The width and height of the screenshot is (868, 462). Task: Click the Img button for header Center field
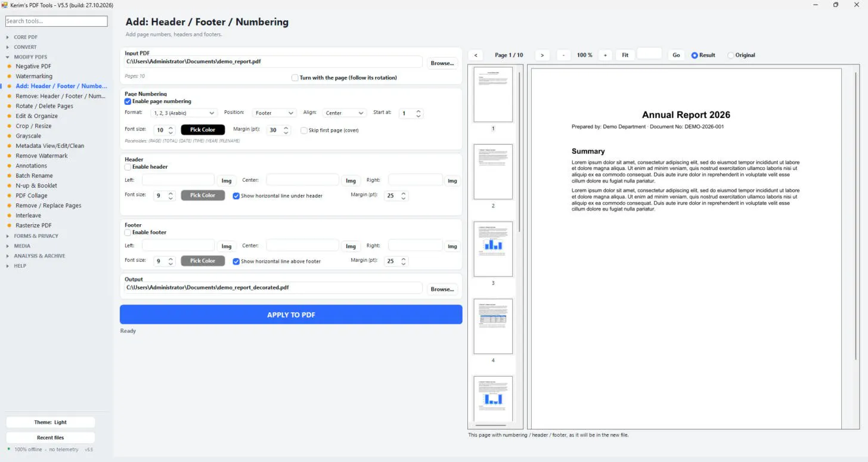[x=351, y=181]
